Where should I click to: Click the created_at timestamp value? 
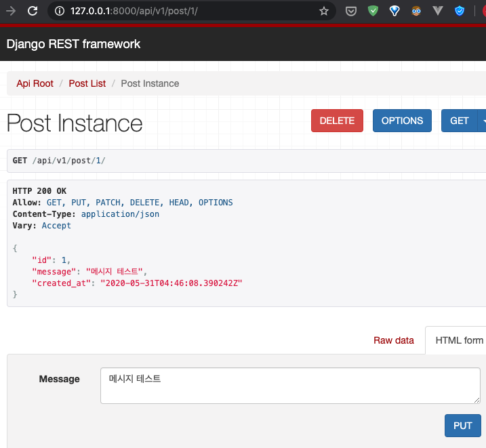pos(171,283)
